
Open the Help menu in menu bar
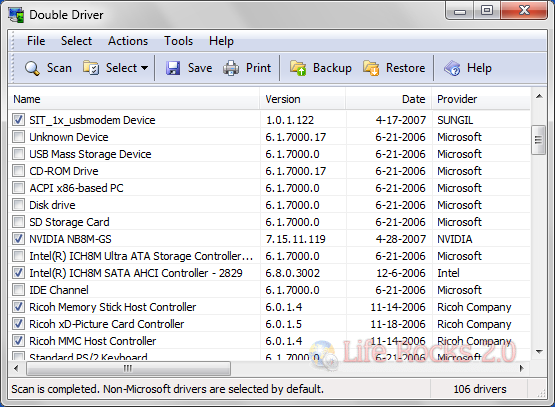point(221,41)
